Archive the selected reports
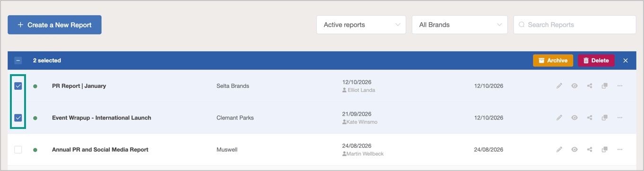The image size is (644, 171). pos(553,60)
